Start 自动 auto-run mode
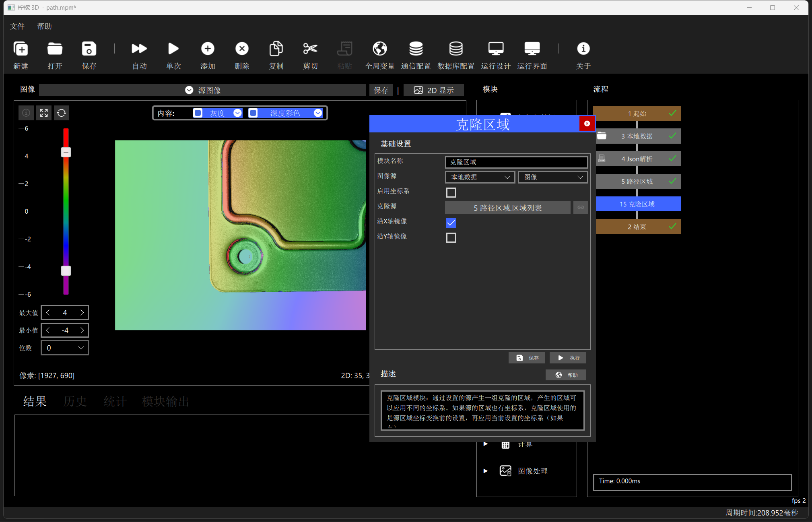The image size is (812, 522). [x=139, y=49]
